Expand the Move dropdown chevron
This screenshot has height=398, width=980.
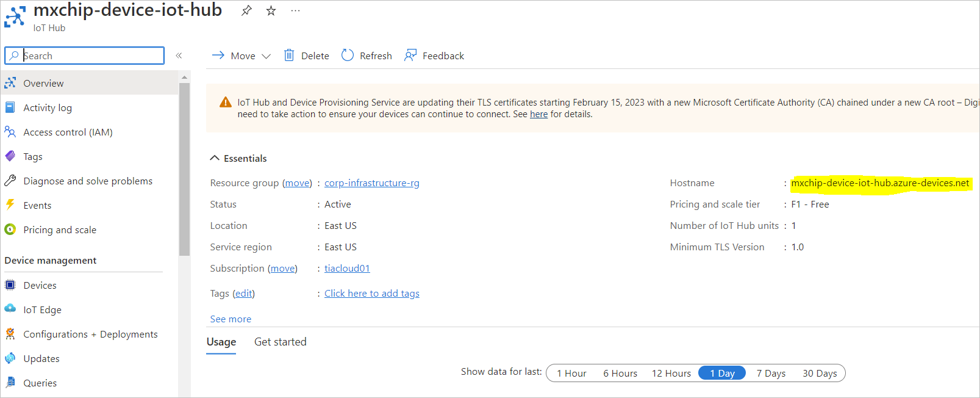266,56
